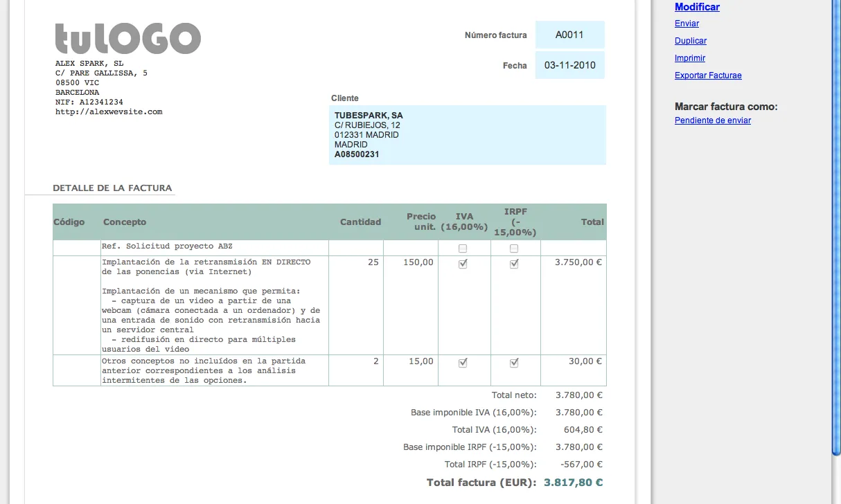Mark the invoice as "Pendiente de enviar"
The width and height of the screenshot is (841, 504).
(713, 120)
